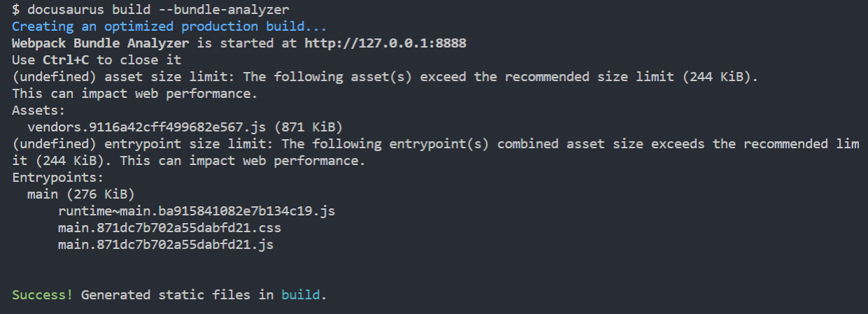Click the Ctrl+C shortcut text
868x314 pixels.
coord(66,60)
